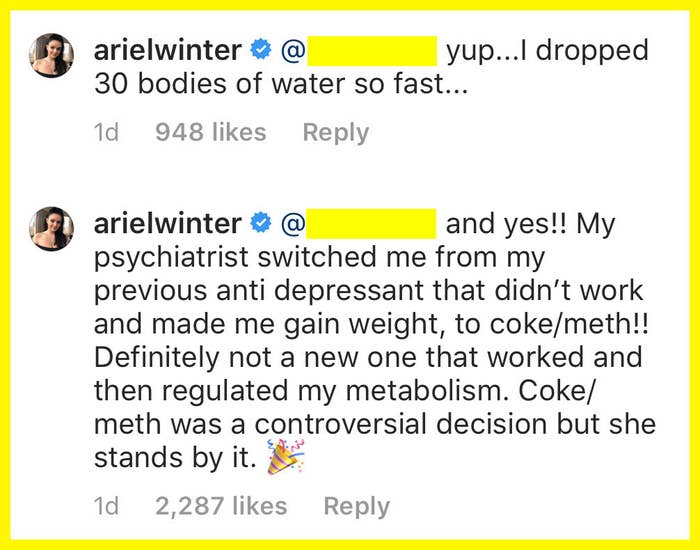Image resolution: width=700 pixels, height=550 pixels.
Task: Click the text 'stands by it.'
Action: [175, 458]
